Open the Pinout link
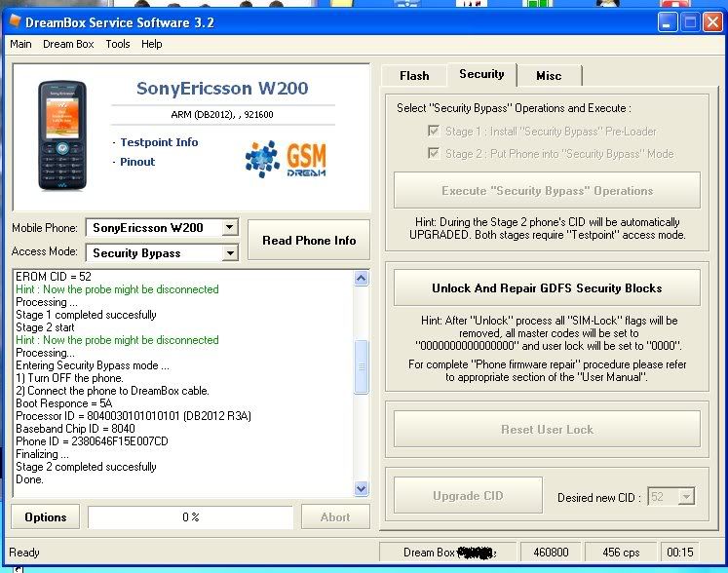The height and width of the screenshot is (573, 728). (137, 162)
